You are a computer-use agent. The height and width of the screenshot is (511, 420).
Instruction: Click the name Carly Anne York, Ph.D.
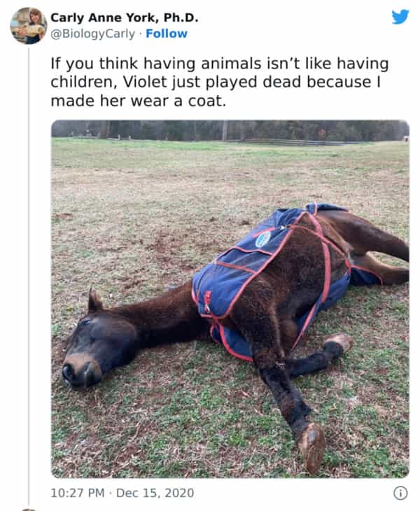(124, 17)
